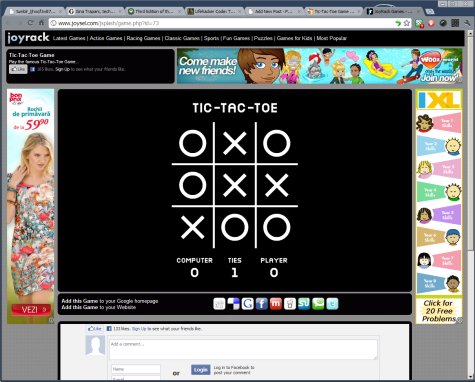Screen dimensions: 475x382
Task: Switch to the Tic-Tac-Toe Game tab
Action: (x=334, y=11)
